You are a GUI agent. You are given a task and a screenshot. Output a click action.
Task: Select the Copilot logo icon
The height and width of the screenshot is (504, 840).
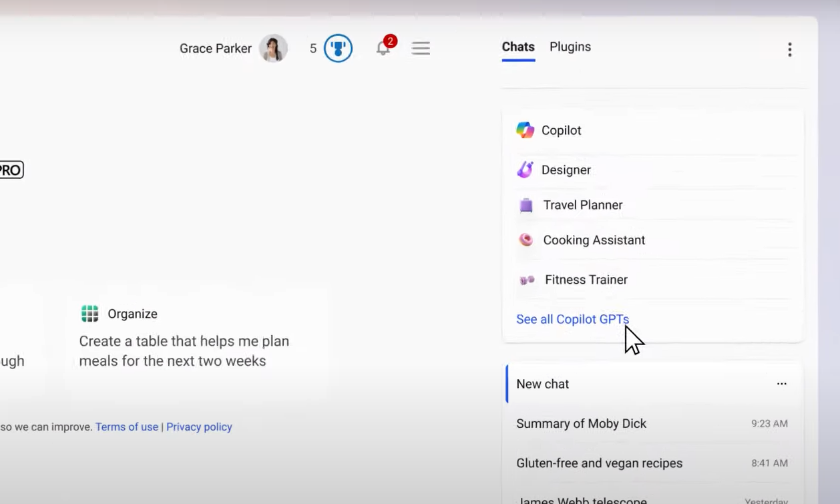point(525,130)
